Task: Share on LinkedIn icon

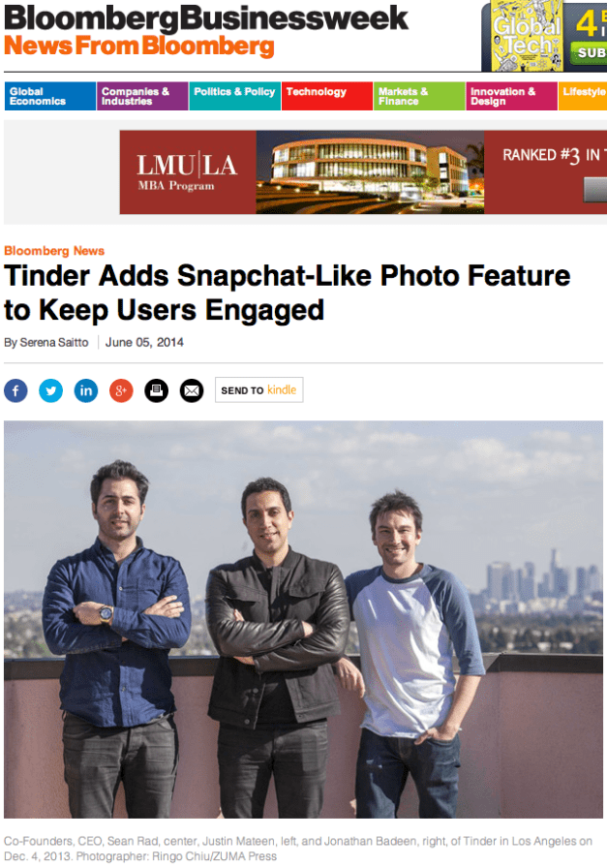Action: [x=86, y=390]
